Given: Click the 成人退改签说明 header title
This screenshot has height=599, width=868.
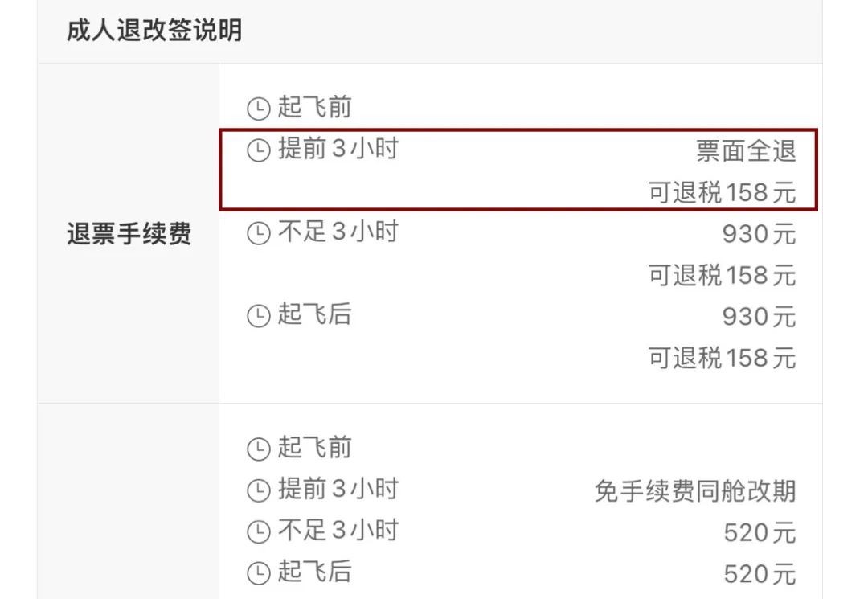Looking at the screenshot, I should 154,31.
